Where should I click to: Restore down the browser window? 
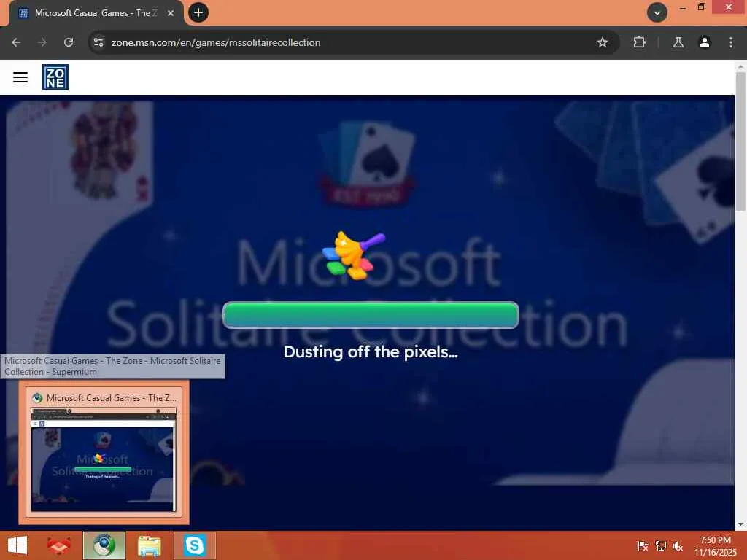tap(701, 7)
